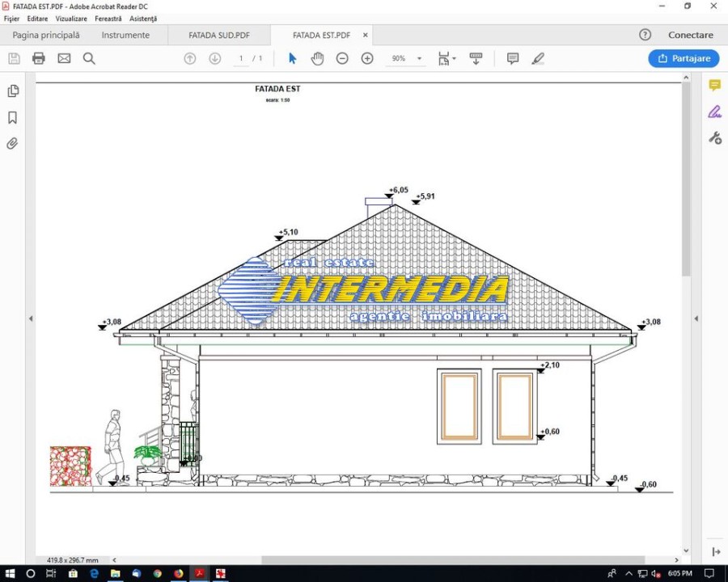Image resolution: width=728 pixels, height=582 pixels.
Task: Open the Find text magnifier
Action: tap(89, 58)
